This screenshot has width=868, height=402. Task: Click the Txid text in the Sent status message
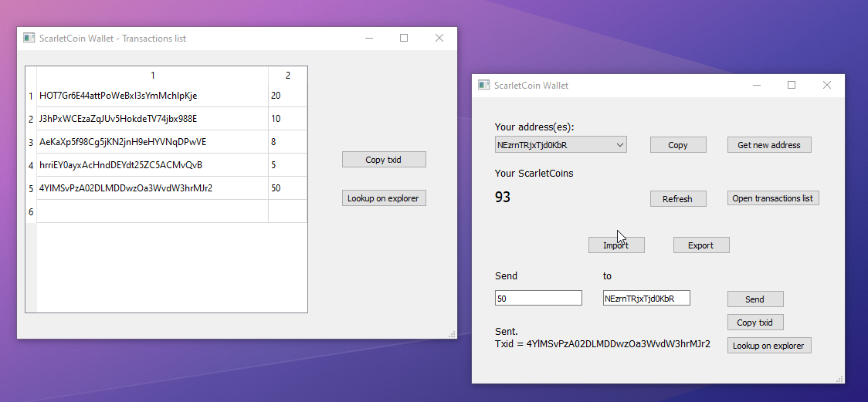tap(603, 344)
